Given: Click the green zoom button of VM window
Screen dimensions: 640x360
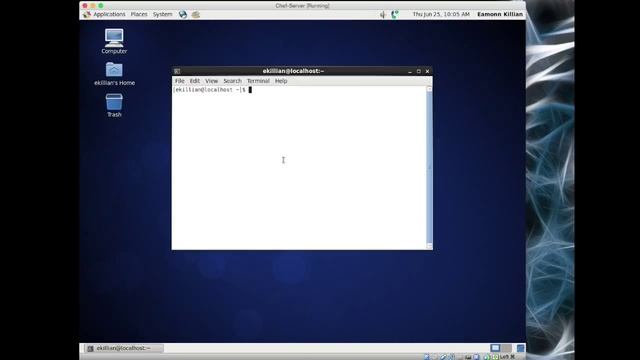Looking at the screenshot, I should point(101,6).
